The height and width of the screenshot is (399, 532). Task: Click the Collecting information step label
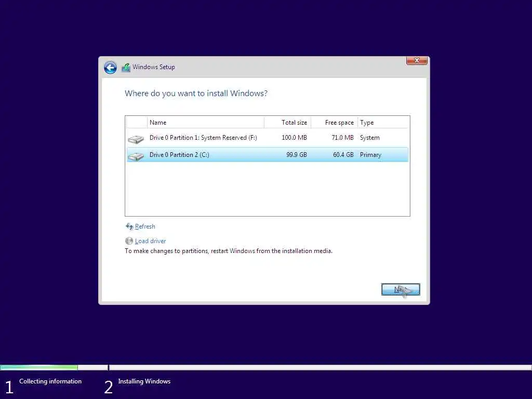tap(50, 381)
